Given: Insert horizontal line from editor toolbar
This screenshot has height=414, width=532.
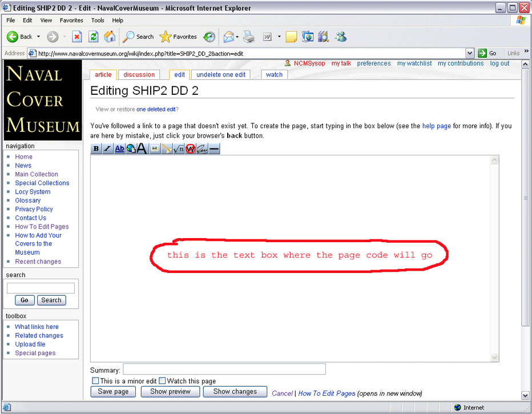Looking at the screenshot, I should point(214,149).
